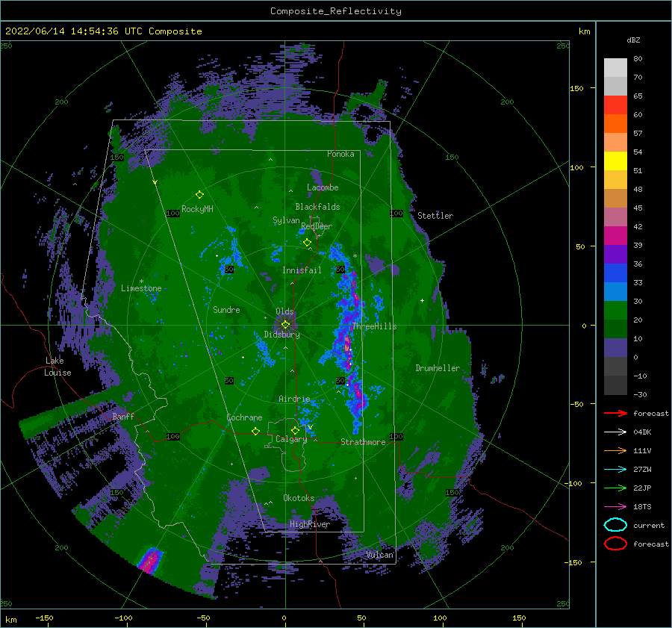Viewport: 672px width, 628px height.
Task: Select the Ponoka town label
Action: click(340, 154)
